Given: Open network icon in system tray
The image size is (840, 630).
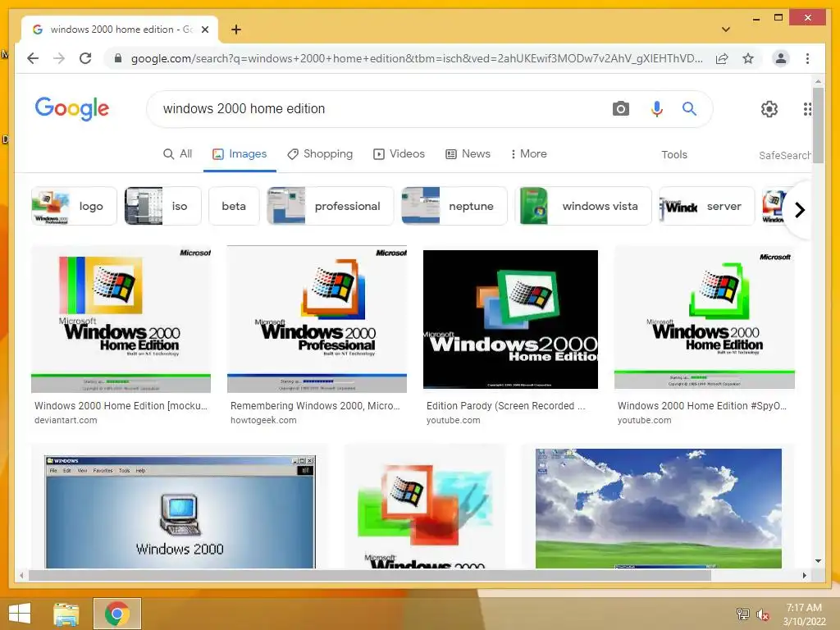Looking at the screenshot, I should point(742,614).
